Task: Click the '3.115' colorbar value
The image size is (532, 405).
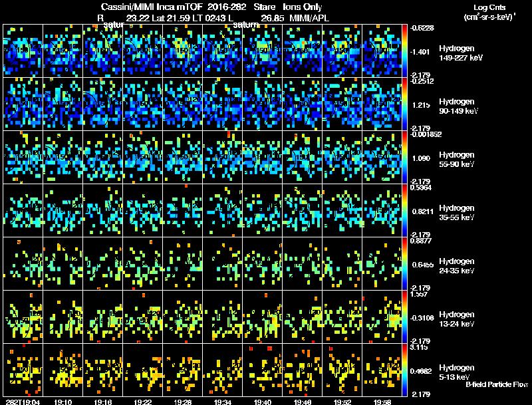Action: tap(419, 347)
